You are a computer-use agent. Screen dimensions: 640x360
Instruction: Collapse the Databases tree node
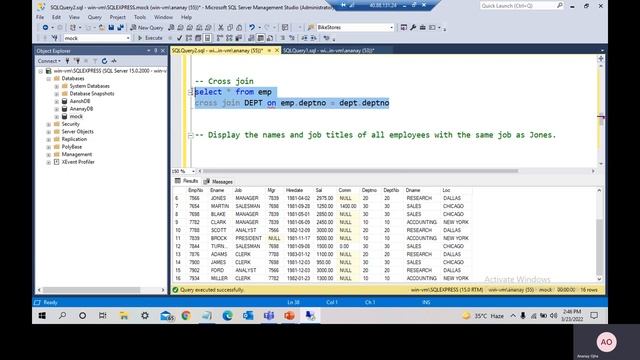coord(49,78)
